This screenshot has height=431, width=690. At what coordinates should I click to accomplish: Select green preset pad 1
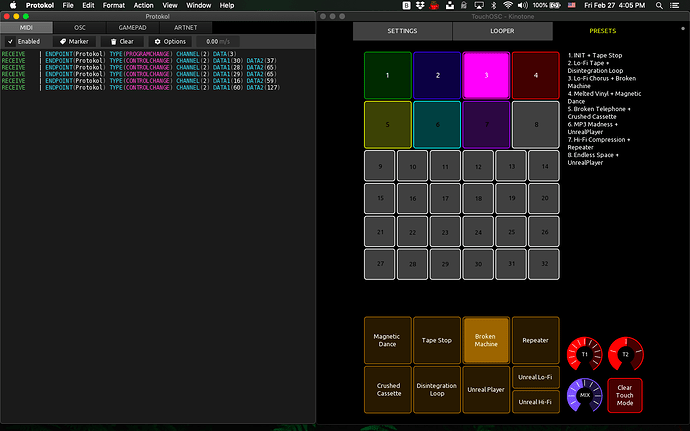387,75
